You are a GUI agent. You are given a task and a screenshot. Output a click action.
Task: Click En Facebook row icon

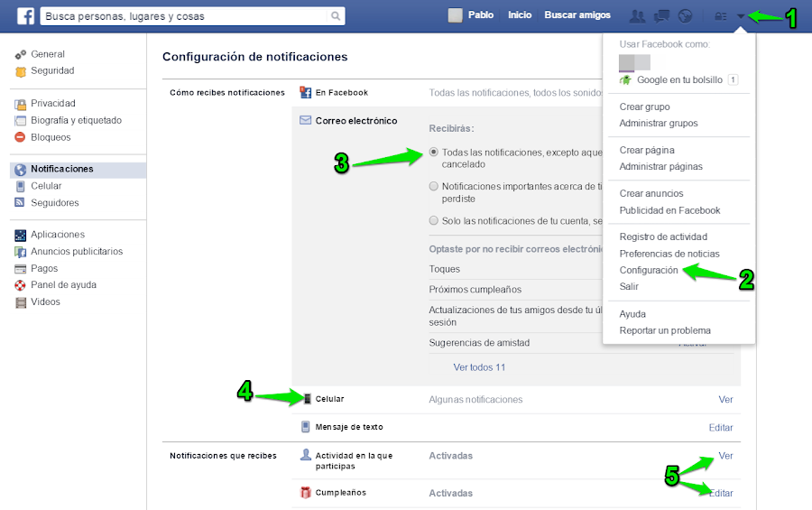tap(306, 93)
